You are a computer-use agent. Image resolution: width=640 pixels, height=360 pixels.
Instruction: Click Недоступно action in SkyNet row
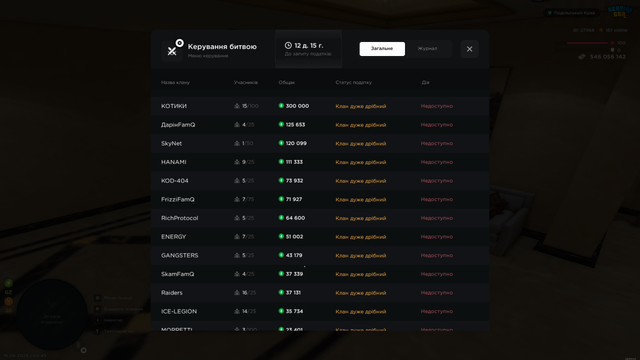437,143
